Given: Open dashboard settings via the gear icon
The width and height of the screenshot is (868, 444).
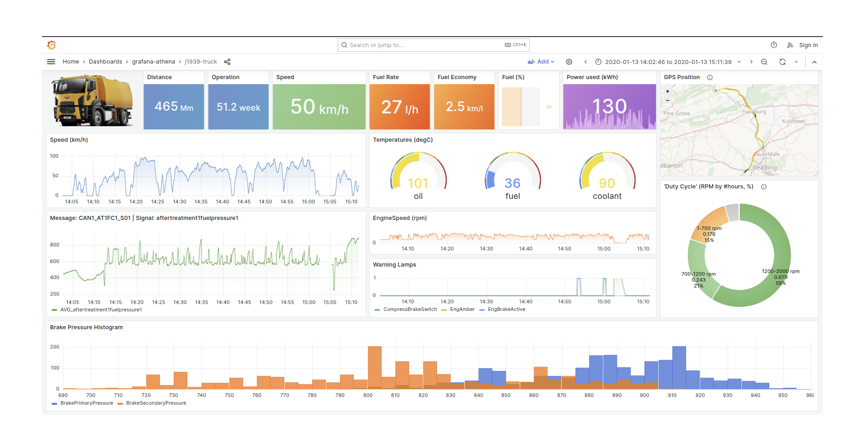Looking at the screenshot, I should [569, 61].
